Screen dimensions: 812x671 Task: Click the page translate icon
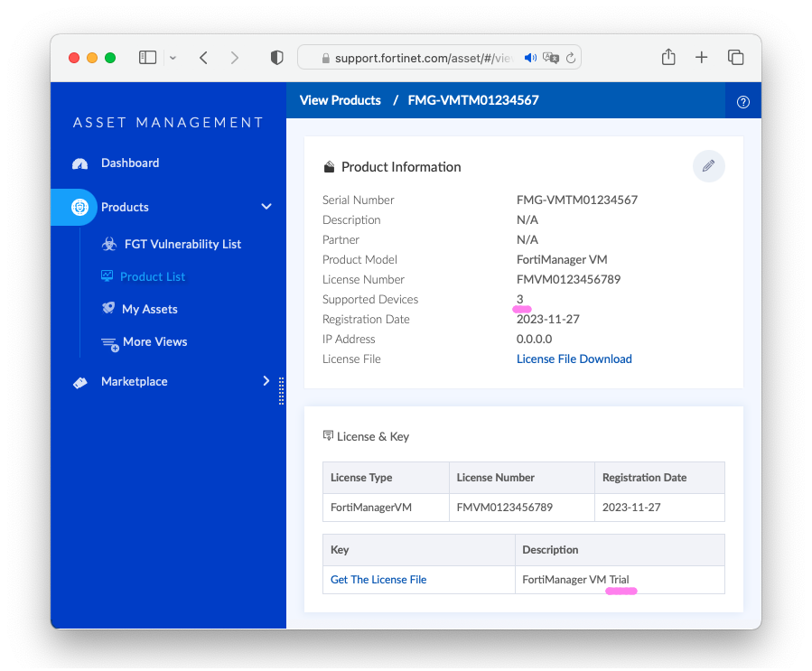[x=550, y=58]
